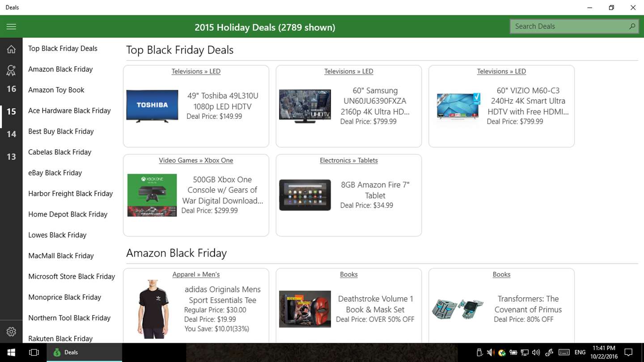Screen dimensions: 644x362
Task: Select year 13 in the sidebar
Action: tap(11, 156)
